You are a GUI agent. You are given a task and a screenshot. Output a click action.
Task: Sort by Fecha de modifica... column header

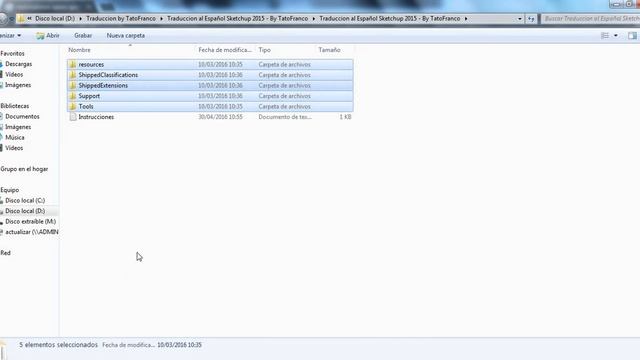pos(225,50)
